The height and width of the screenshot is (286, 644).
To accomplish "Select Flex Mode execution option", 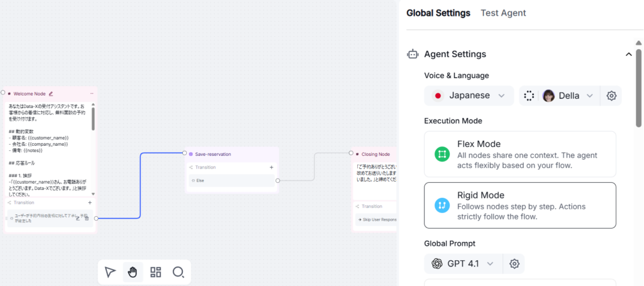I will [519, 154].
